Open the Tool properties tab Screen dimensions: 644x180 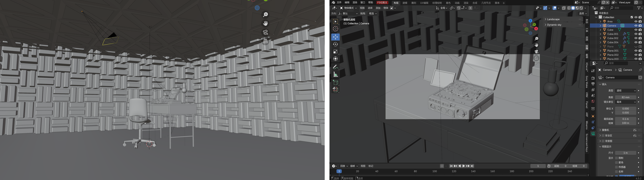(593, 71)
